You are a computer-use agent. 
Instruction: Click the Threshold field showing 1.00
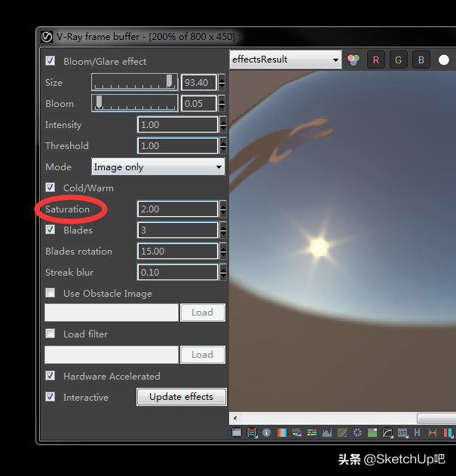pos(178,145)
